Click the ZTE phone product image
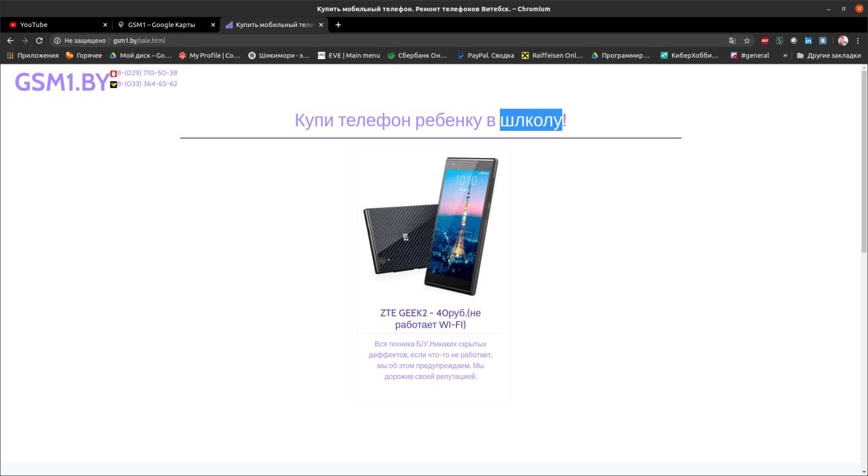868x476 pixels. [431, 226]
